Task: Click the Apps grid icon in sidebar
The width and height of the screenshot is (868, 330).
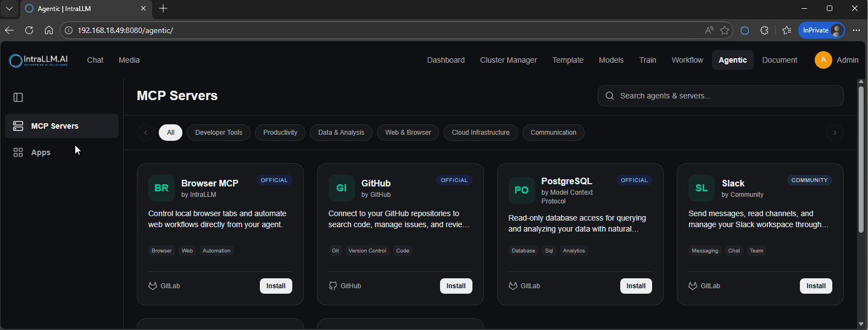Action: (18, 152)
